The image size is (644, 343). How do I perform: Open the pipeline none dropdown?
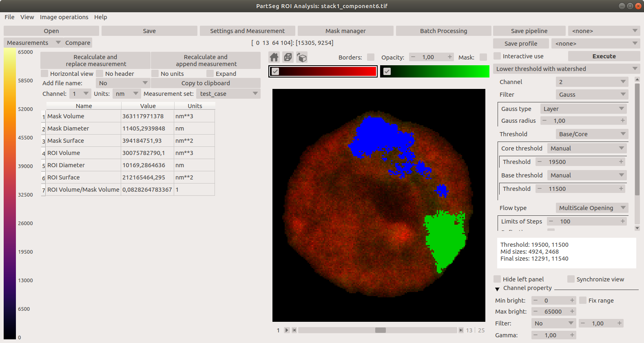(x=604, y=31)
